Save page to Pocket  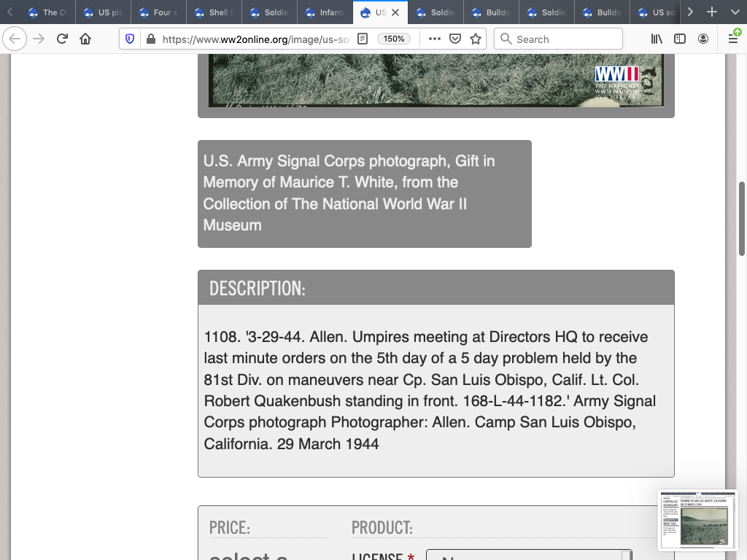pyautogui.click(x=455, y=39)
